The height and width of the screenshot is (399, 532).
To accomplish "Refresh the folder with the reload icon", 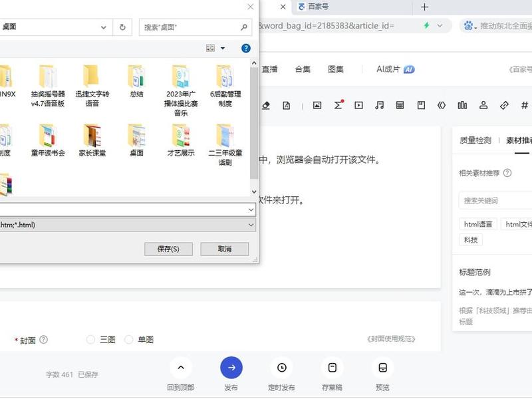I will point(122,27).
